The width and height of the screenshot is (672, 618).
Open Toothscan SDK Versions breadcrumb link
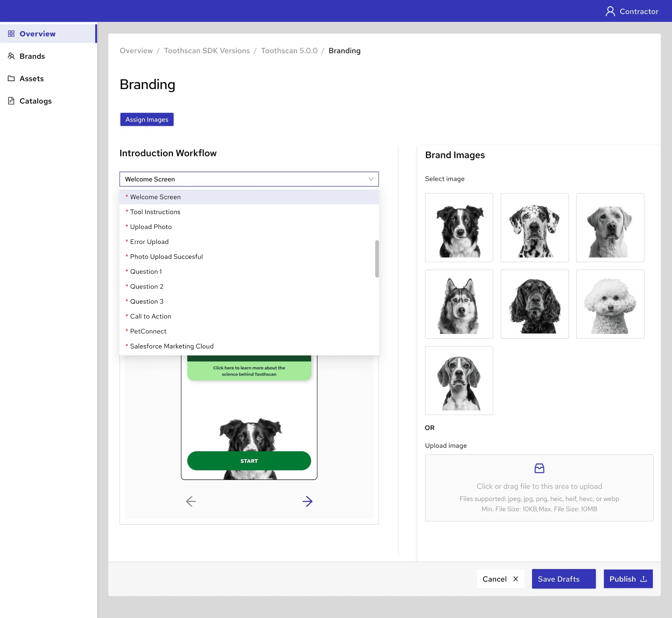207,51
